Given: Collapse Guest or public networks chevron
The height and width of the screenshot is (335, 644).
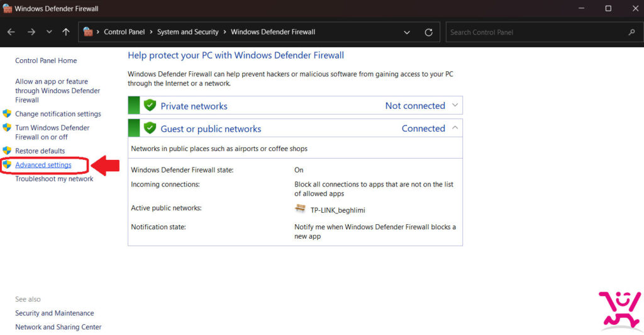Looking at the screenshot, I should [455, 128].
